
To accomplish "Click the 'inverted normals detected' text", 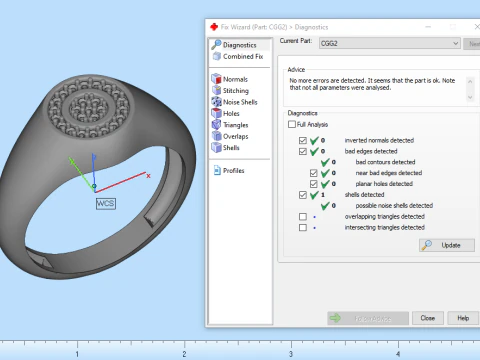I will pos(379,140).
